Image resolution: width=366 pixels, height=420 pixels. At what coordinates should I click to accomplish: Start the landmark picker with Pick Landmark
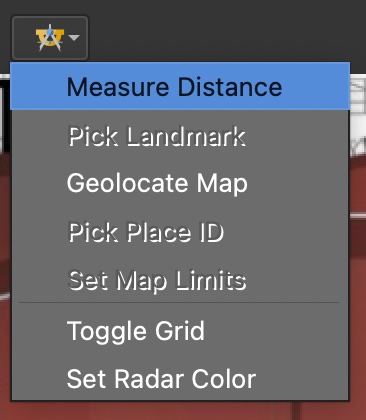click(x=180, y=136)
